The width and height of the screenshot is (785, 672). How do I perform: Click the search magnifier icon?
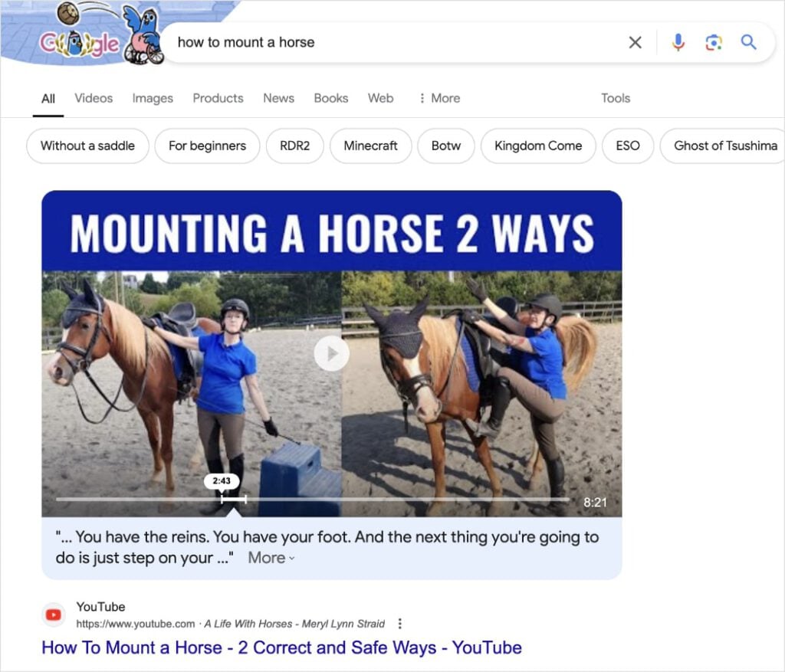(748, 42)
